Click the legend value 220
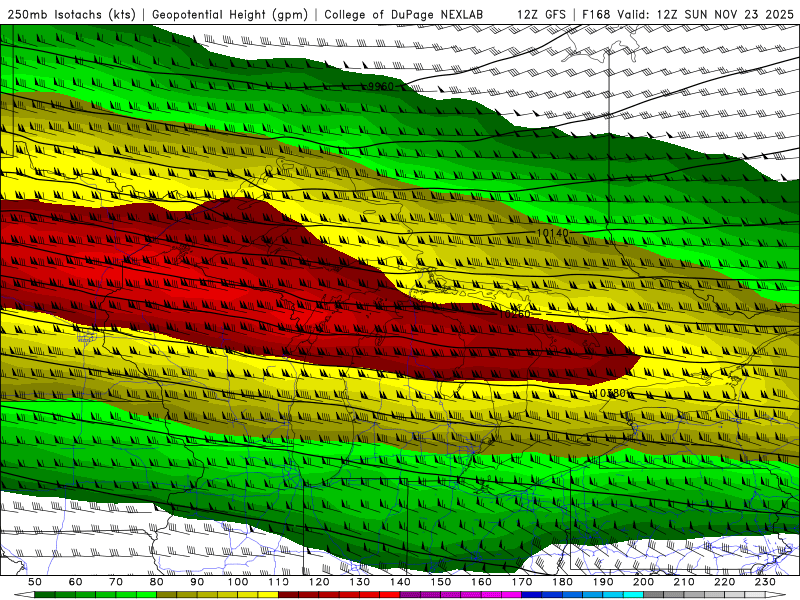Viewport: 800px width, 600px height. coord(725,582)
